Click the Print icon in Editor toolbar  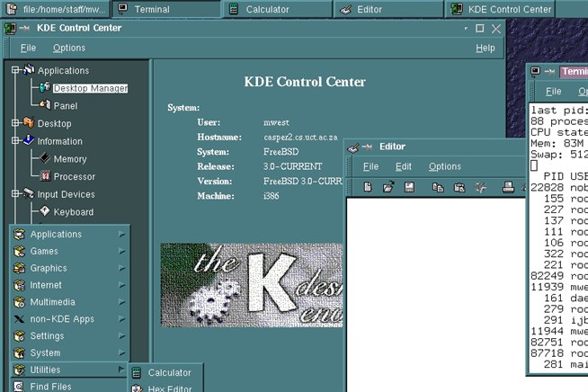(x=508, y=187)
